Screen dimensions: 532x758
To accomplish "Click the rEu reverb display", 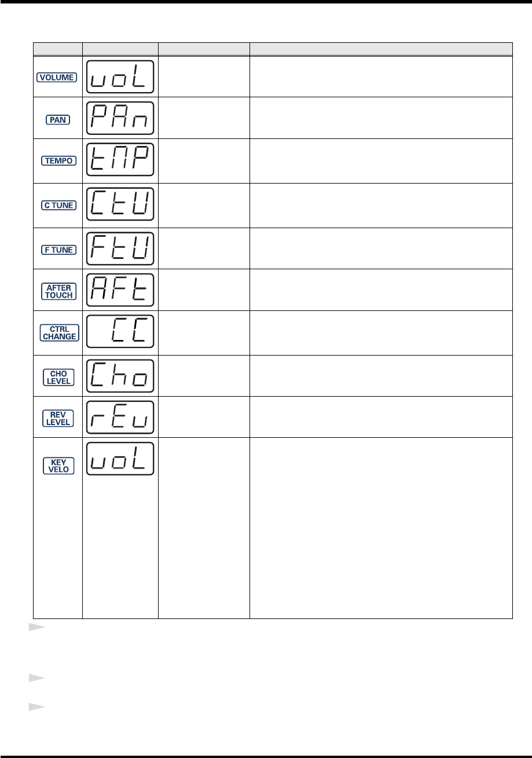I will point(120,418).
